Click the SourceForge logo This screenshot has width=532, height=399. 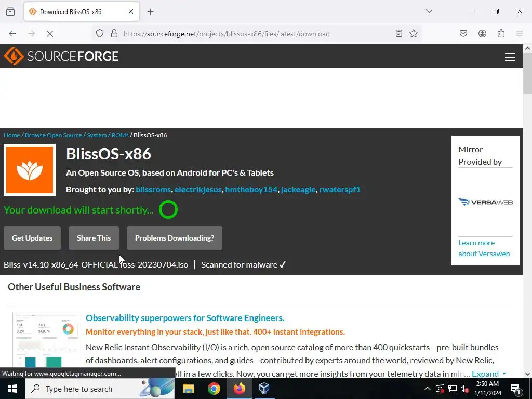[x=61, y=56]
